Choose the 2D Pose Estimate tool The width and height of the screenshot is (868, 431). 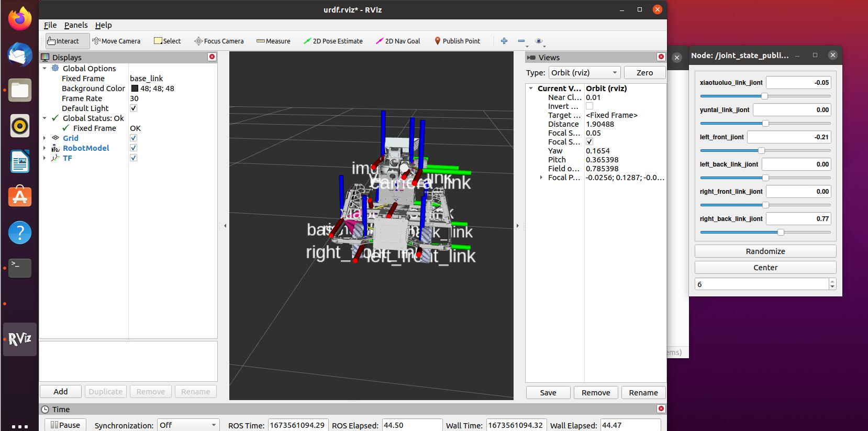pyautogui.click(x=333, y=41)
